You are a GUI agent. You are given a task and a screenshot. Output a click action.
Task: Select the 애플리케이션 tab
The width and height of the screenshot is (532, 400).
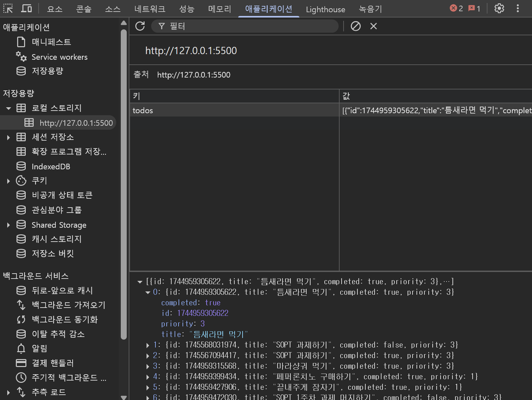[269, 9]
